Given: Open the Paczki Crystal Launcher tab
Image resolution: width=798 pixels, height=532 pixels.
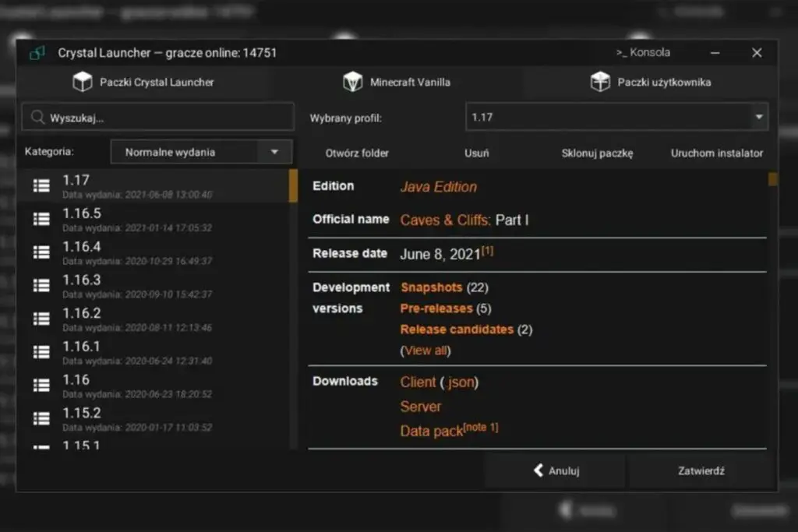Looking at the screenshot, I should pos(143,82).
